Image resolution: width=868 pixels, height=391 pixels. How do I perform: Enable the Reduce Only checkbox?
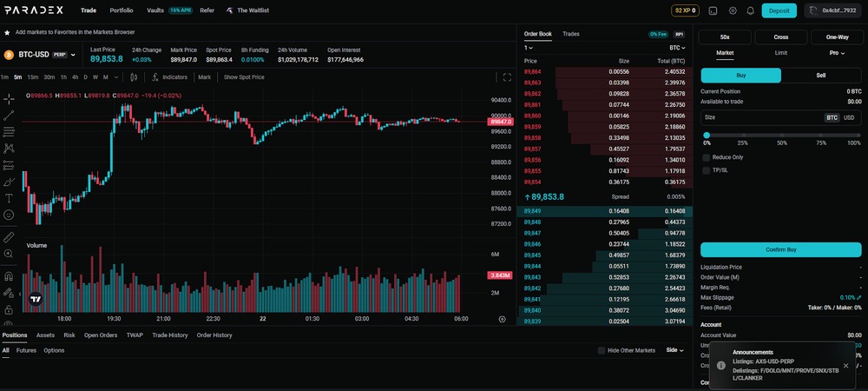pos(707,157)
